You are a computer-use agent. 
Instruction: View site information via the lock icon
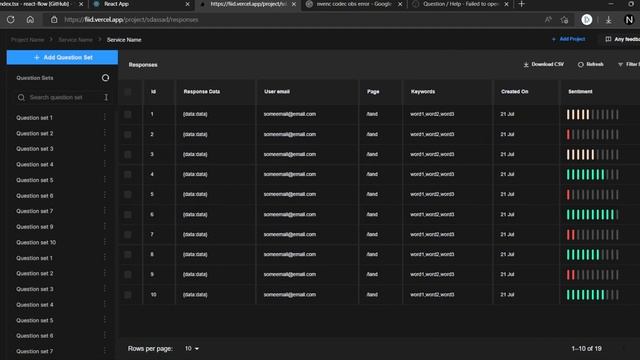54,20
